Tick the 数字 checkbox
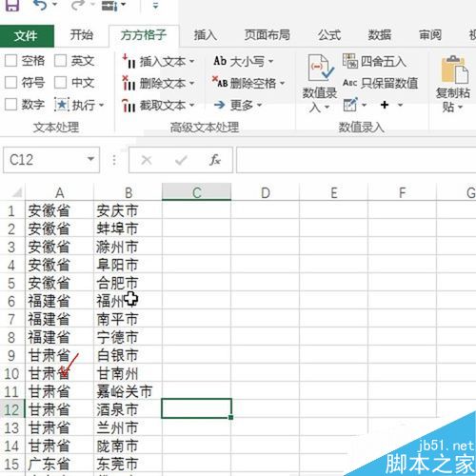The width and height of the screenshot is (476, 476). point(10,104)
